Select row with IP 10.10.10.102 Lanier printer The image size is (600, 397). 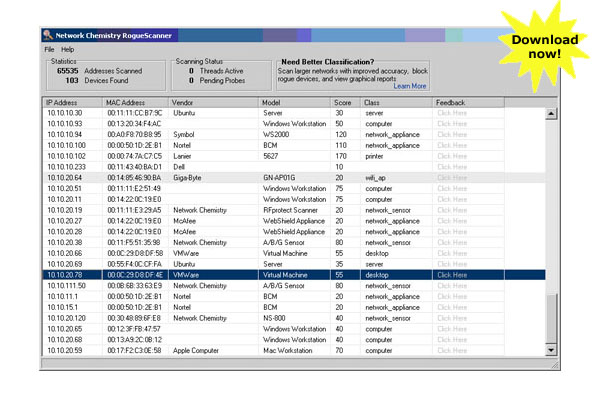click(x=294, y=156)
